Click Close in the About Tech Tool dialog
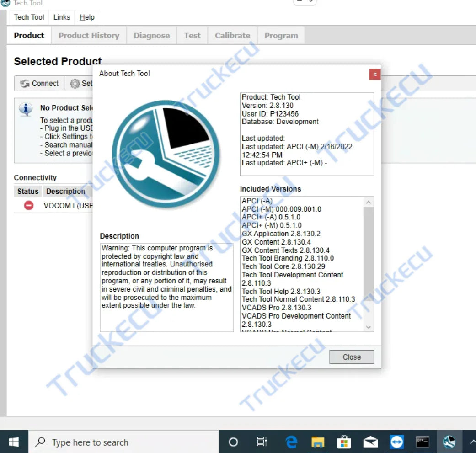Image resolution: width=476 pixels, height=453 pixels. [x=351, y=357]
